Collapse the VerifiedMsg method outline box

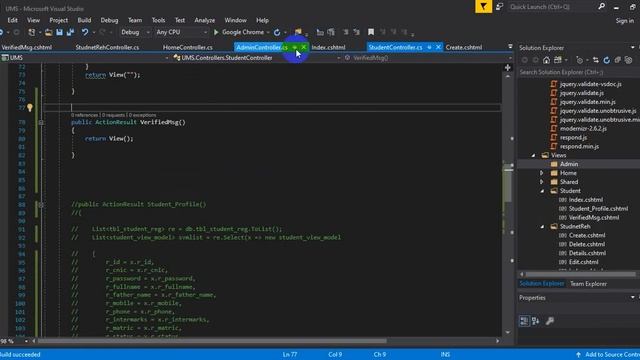tap(41, 122)
